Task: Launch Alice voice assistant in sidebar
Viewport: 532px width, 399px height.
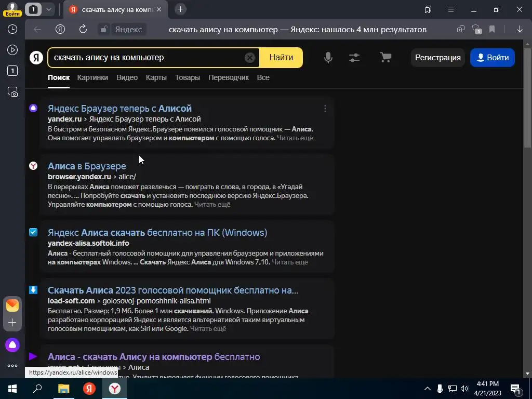Action: [12, 345]
